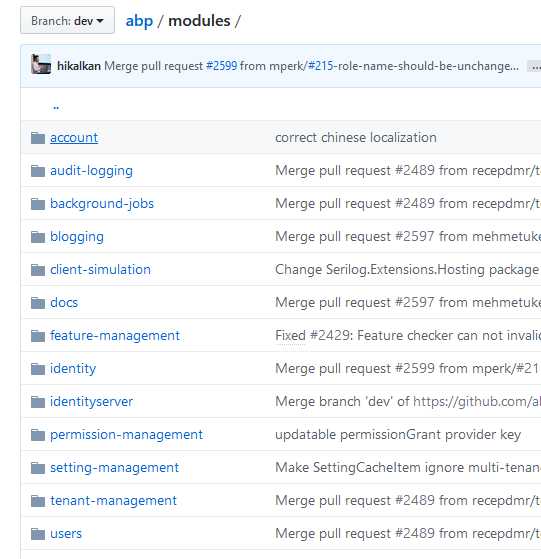The height and width of the screenshot is (559, 541).
Task: Open the #215 issue link
Action: tap(320, 66)
